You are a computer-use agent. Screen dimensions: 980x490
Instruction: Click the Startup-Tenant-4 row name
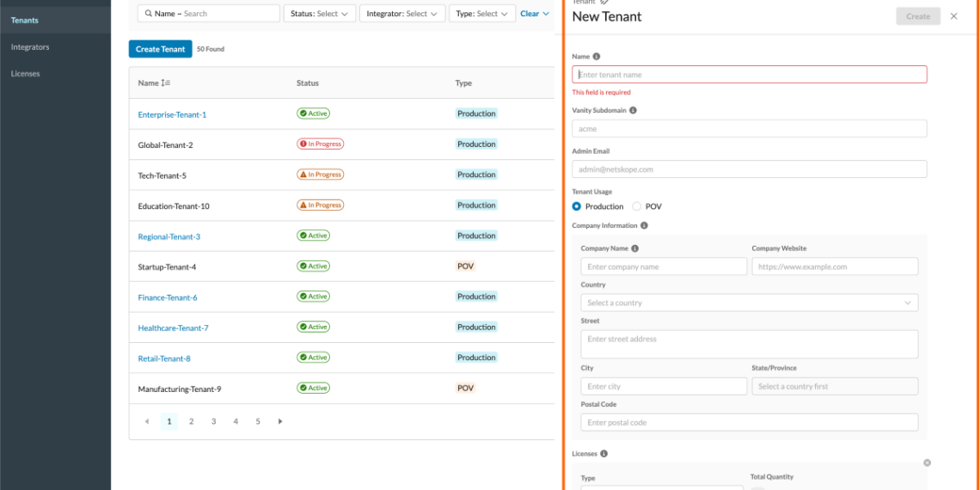coord(167,266)
